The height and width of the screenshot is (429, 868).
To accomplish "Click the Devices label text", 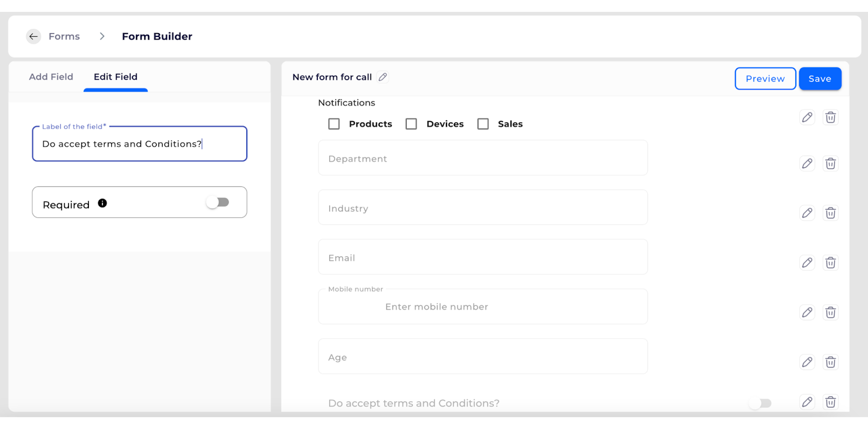I will pyautogui.click(x=445, y=124).
